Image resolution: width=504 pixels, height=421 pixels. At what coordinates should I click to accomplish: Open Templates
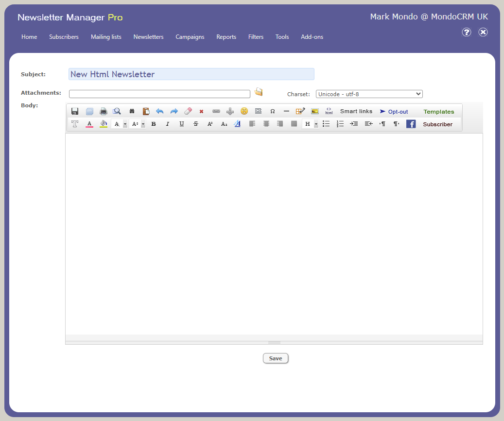click(x=439, y=111)
